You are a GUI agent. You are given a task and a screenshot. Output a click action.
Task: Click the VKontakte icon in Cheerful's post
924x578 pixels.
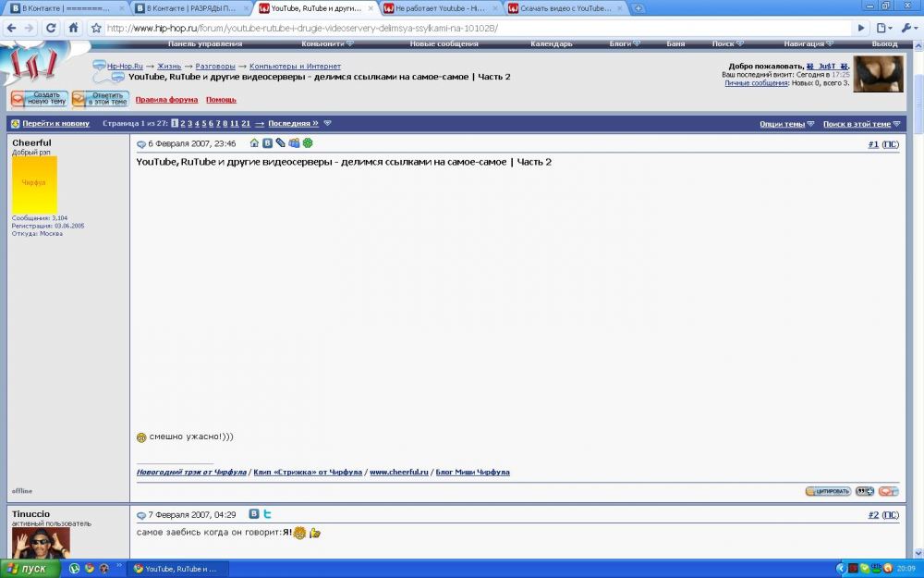point(268,142)
